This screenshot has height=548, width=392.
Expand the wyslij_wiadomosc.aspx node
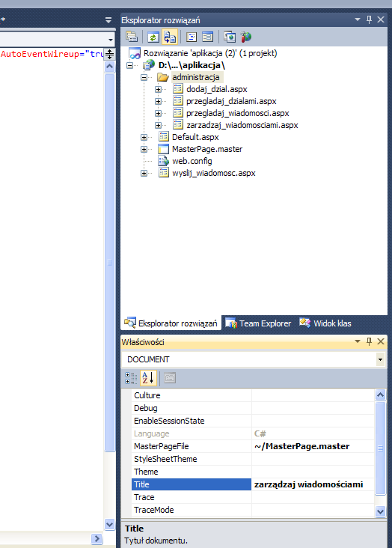144,173
